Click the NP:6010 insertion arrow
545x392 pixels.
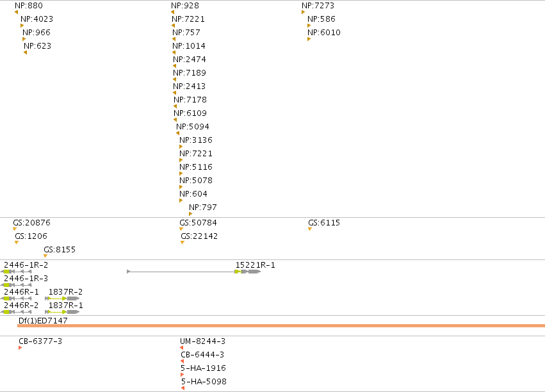[309, 39]
